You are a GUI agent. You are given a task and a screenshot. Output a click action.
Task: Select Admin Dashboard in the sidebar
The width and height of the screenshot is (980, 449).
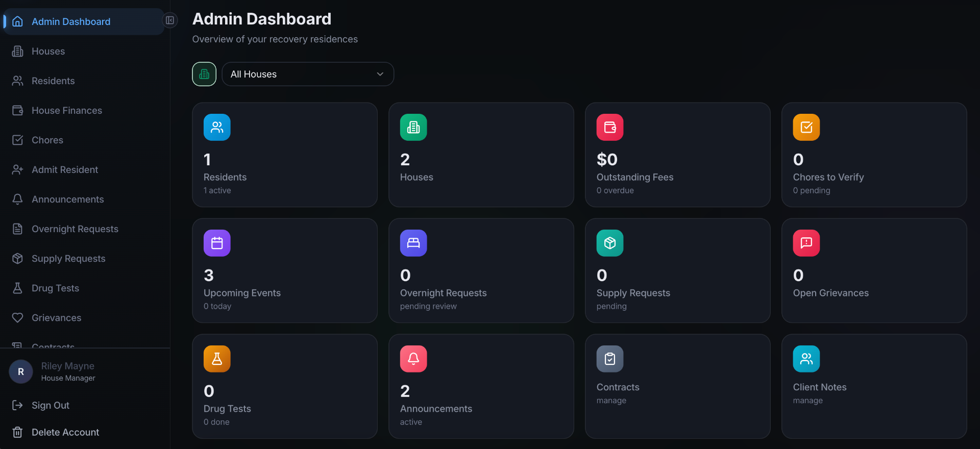84,21
